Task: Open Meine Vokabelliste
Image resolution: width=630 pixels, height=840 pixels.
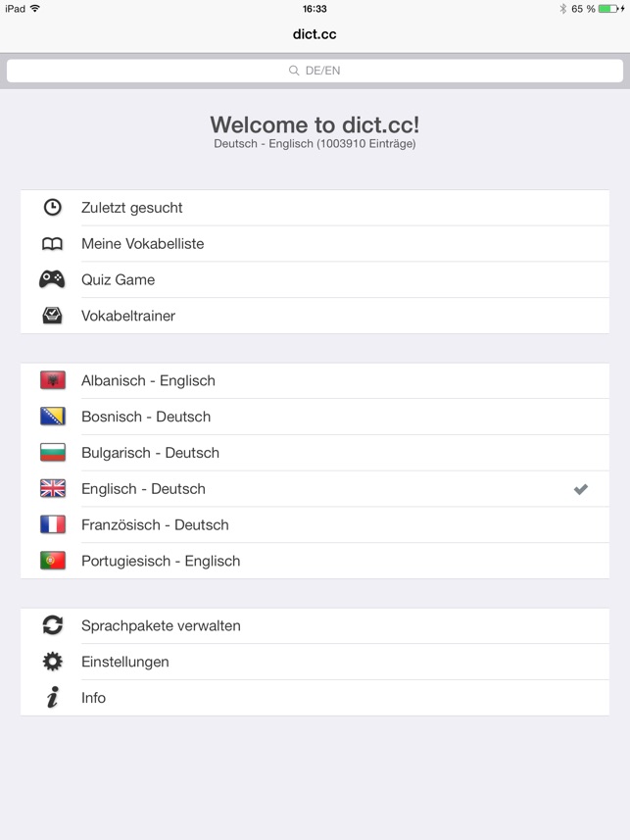Action: tap(143, 244)
